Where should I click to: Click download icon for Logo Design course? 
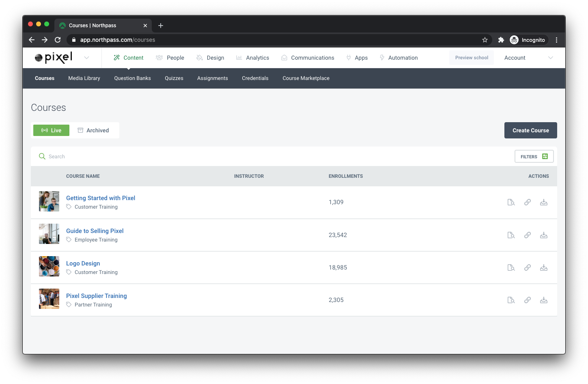point(543,268)
